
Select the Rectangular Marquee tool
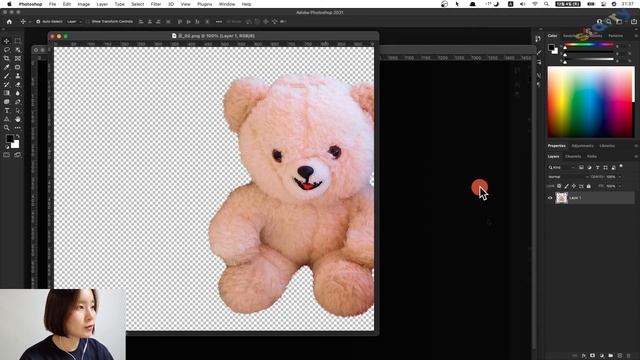click(18, 41)
